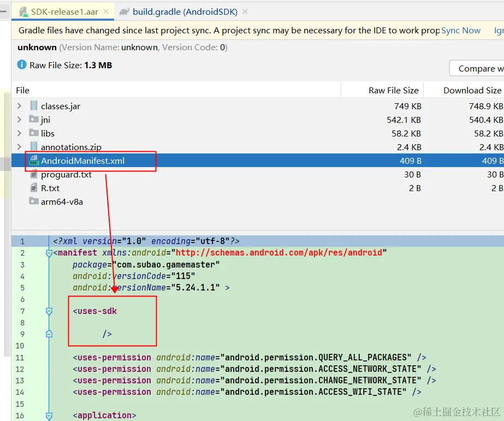Expand the annotations.zip entry
The height and width of the screenshot is (421, 504).
coord(19,147)
